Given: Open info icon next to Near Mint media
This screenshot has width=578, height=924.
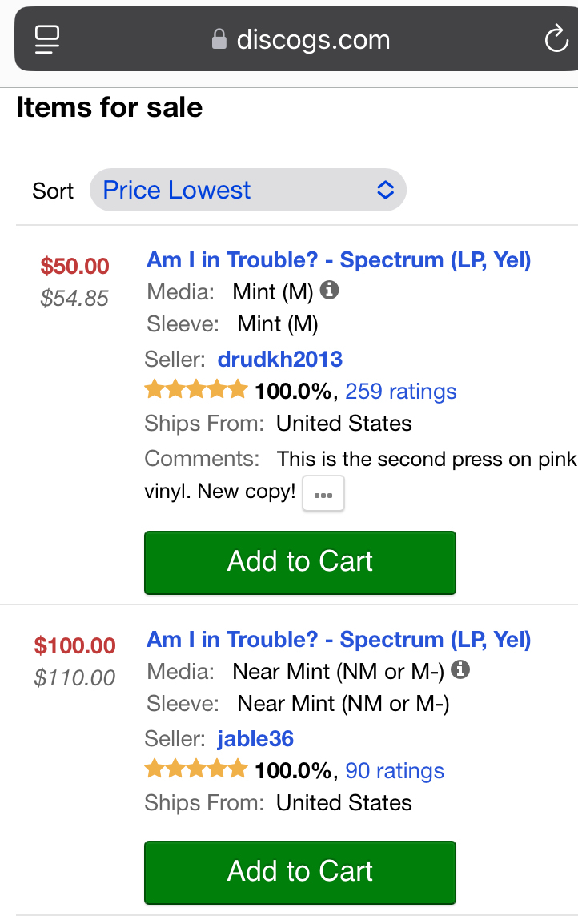Looking at the screenshot, I should pyautogui.click(x=460, y=669).
